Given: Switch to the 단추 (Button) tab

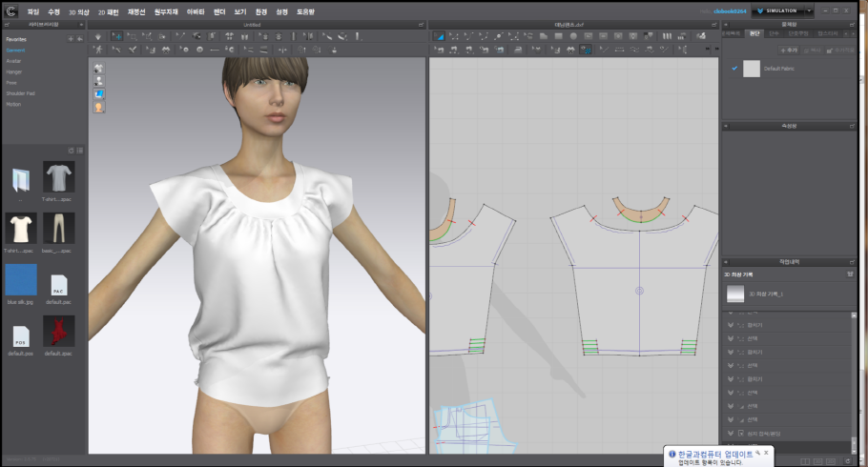Looking at the screenshot, I should (x=774, y=33).
